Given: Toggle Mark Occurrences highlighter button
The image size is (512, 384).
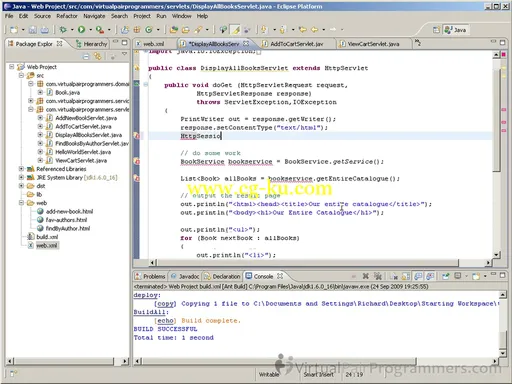Looking at the screenshot, I should click(x=236, y=30).
